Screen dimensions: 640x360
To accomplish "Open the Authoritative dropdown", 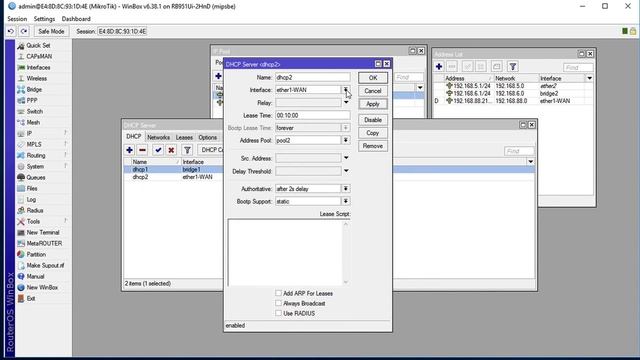I will click(346, 189).
